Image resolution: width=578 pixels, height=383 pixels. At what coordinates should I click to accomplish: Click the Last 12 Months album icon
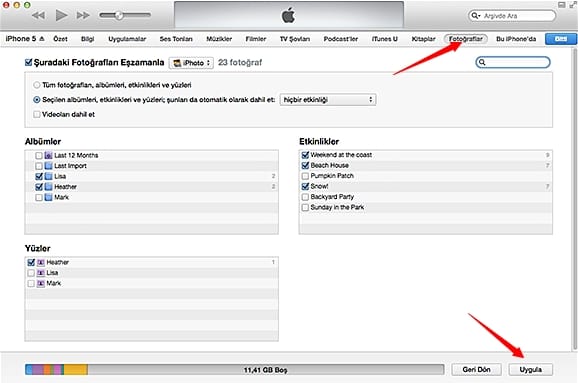48,155
